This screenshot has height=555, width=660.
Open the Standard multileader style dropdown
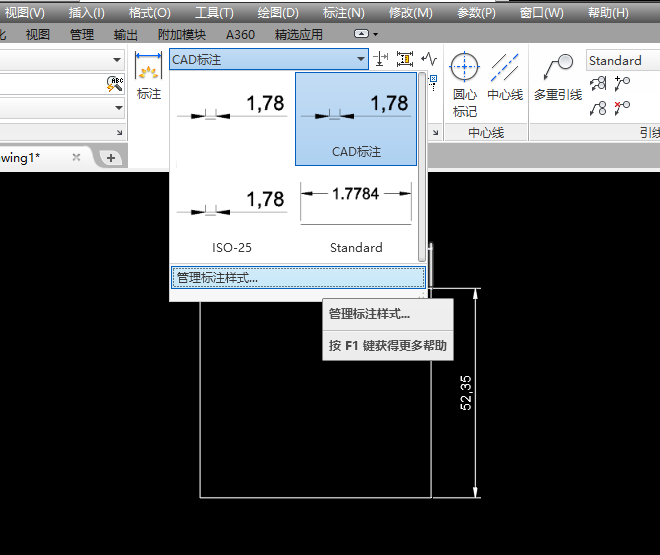coord(623,61)
